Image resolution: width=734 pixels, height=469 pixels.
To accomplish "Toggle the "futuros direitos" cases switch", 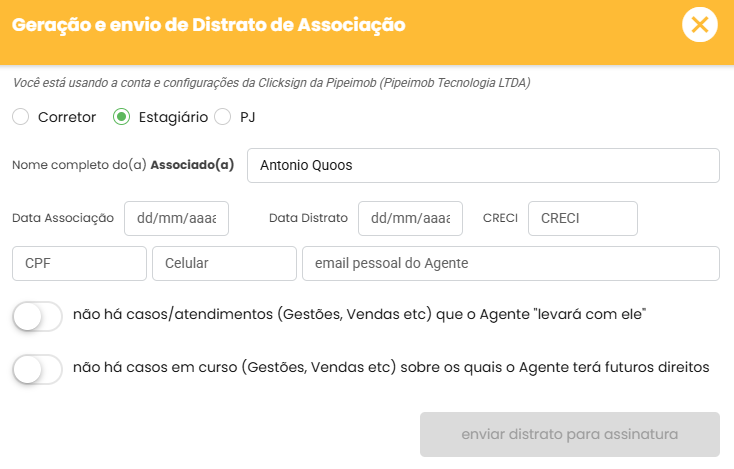I will (38, 369).
